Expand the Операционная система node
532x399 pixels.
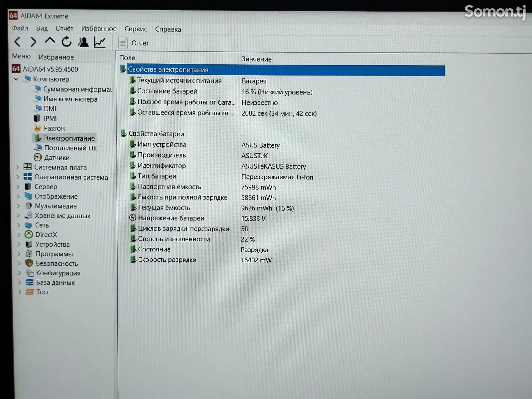point(18,177)
